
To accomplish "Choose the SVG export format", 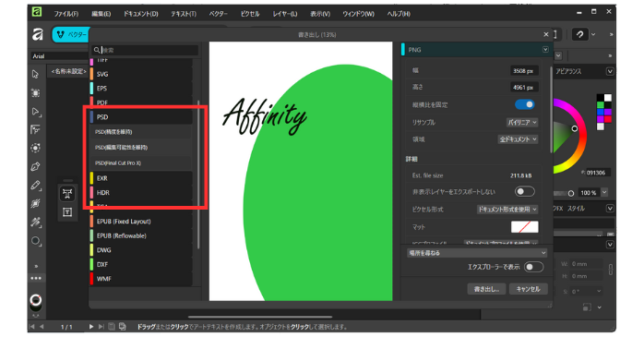I will click(x=141, y=74).
